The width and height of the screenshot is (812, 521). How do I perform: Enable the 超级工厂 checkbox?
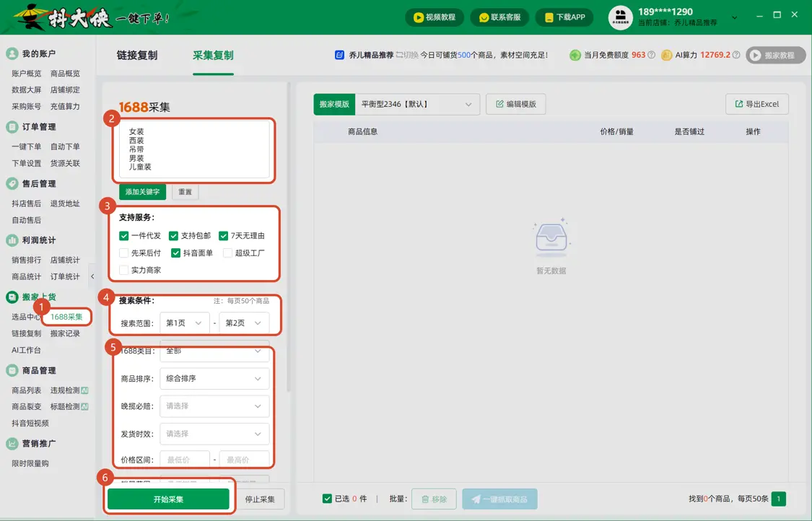pos(227,253)
